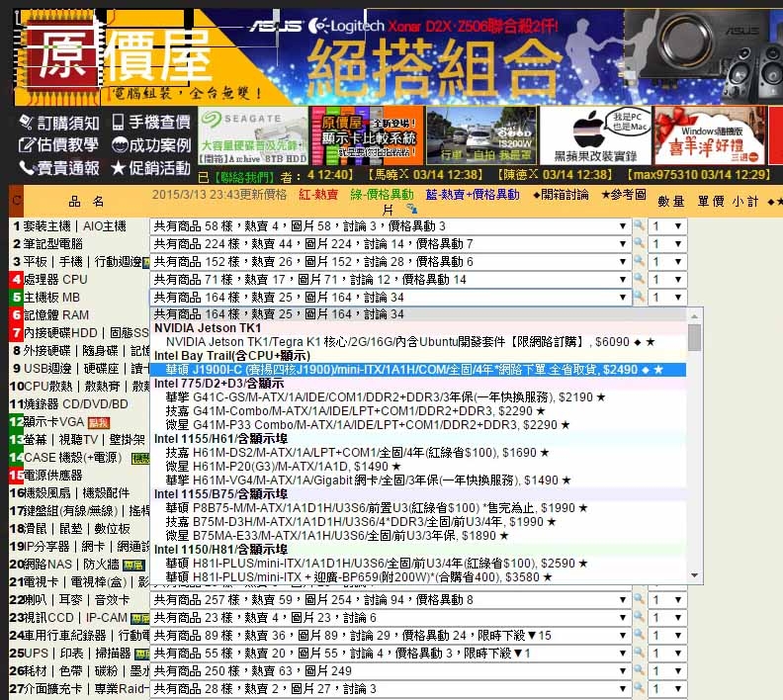Click the 記憶體 RAM category label

[x=56, y=315]
